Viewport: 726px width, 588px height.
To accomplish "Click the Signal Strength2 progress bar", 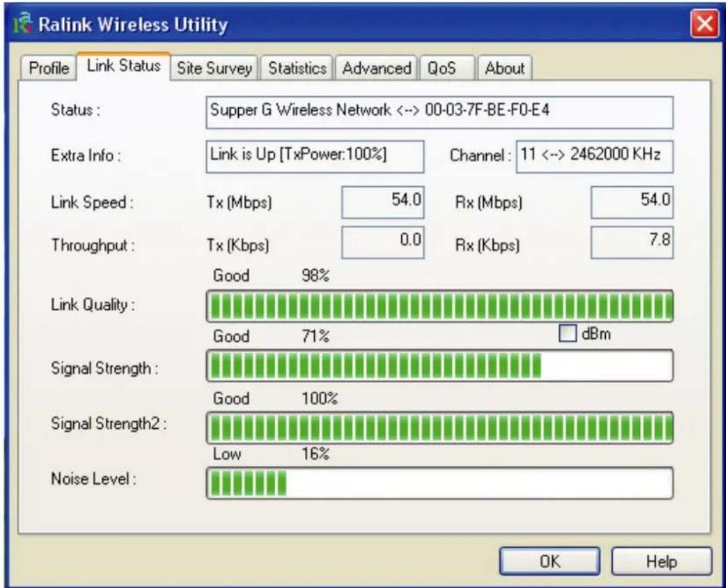I will pyautogui.click(x=440, y=427).
